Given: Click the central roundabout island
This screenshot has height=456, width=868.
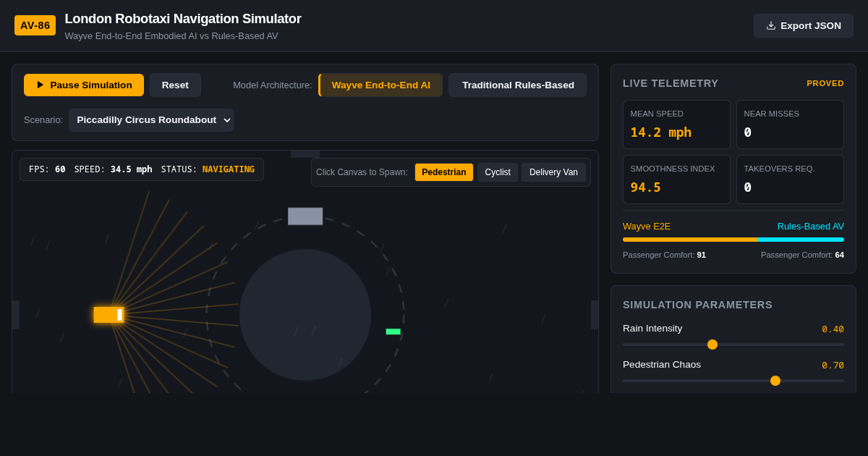Looking at the screenshot, I should 305,315.
